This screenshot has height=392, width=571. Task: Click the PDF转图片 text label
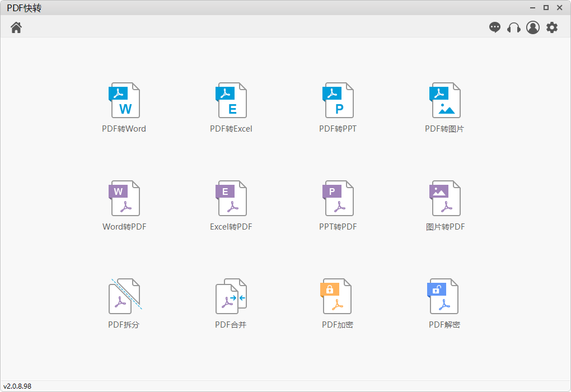click(x=444, y=129)
